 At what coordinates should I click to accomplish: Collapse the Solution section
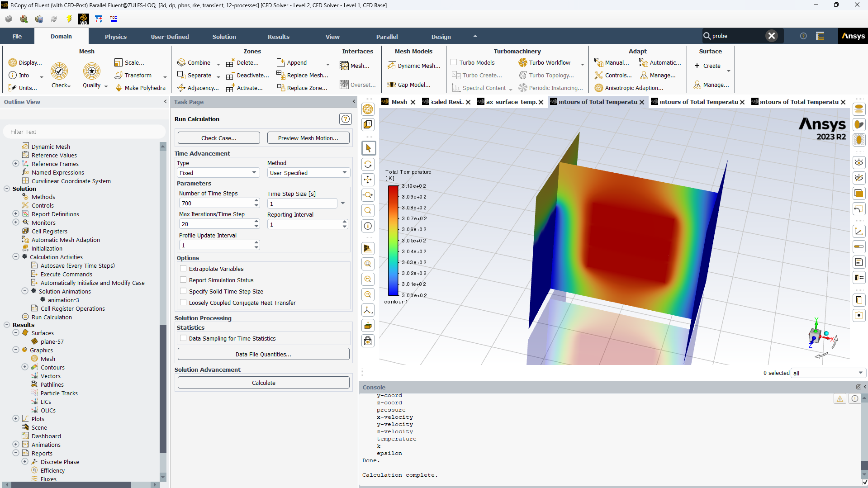pyautogui.click(x=7, y=189)
